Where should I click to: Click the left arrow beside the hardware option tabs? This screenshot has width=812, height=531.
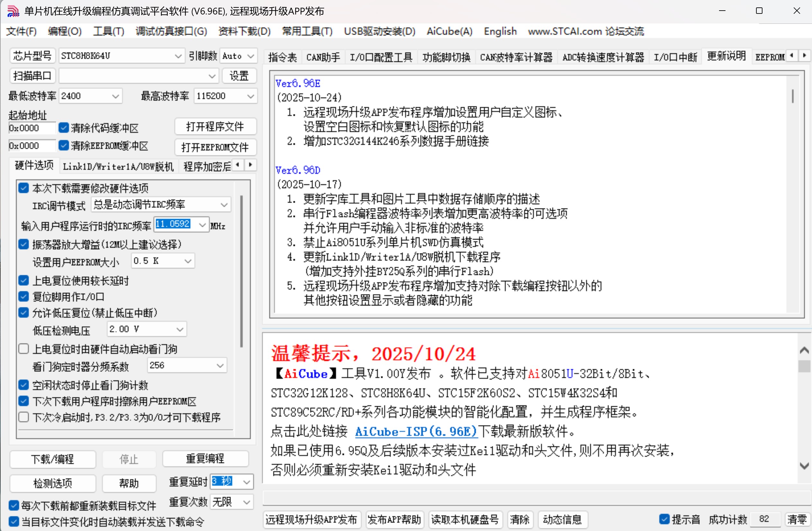(238, 165)
